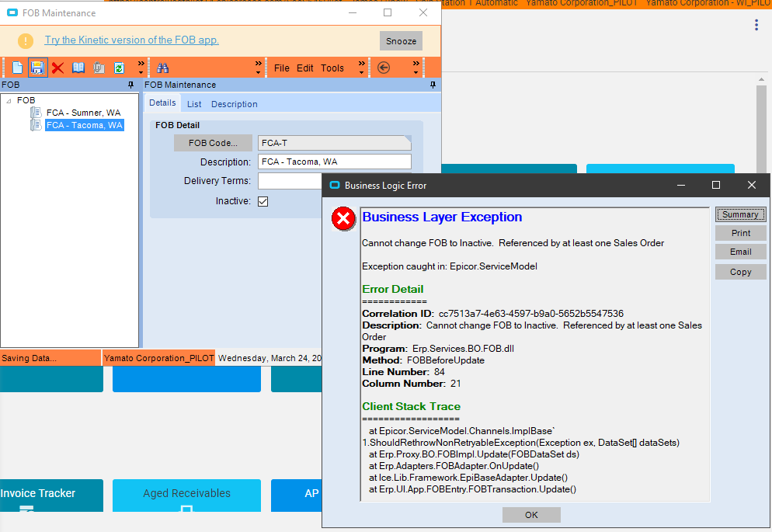The width and height of the screenshot is (772, 532).
Task: Click Yamato Corporation_PILOT in status bar
Action: click(159, 358)
